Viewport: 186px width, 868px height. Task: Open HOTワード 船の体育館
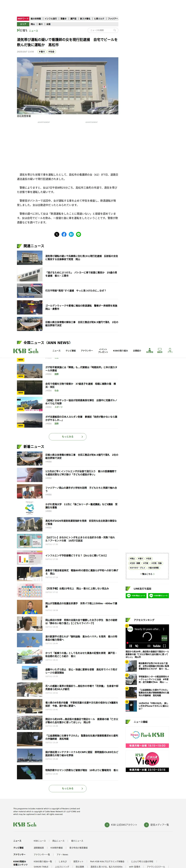tap(36, 19)
